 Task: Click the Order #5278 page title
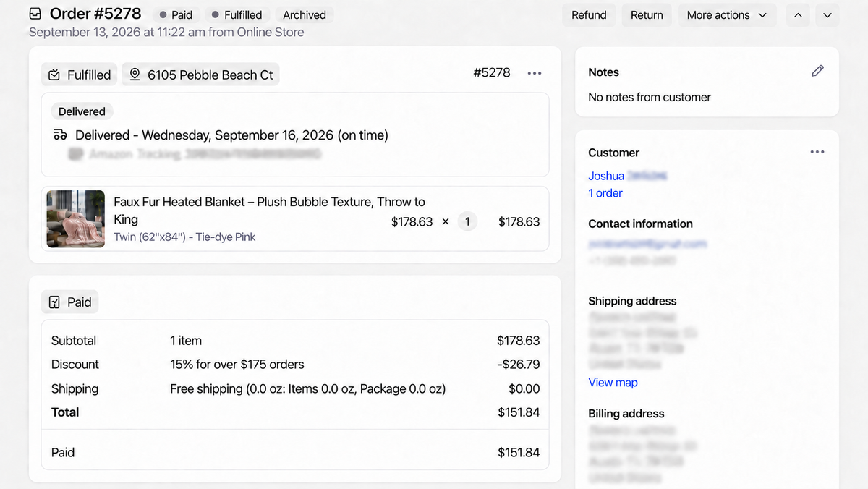tap(95, 14)
